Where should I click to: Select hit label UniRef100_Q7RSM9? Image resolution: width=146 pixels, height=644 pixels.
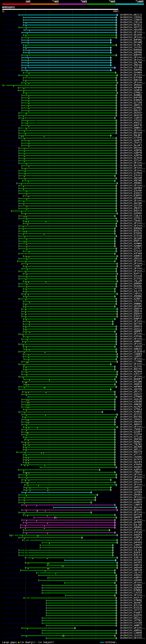pyautogui.click(x=131, y=532)
